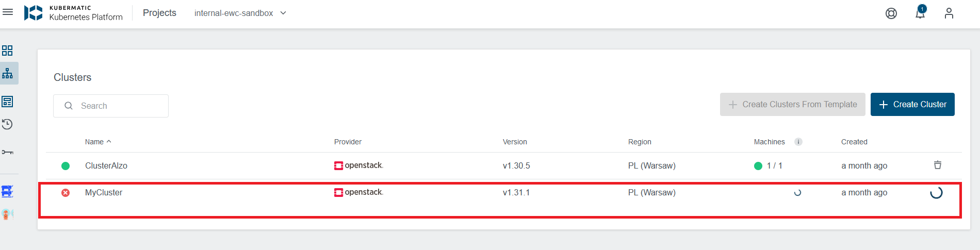980x250 pixels.
Task: Focus the cluster Search field
Action: point(111,106)
